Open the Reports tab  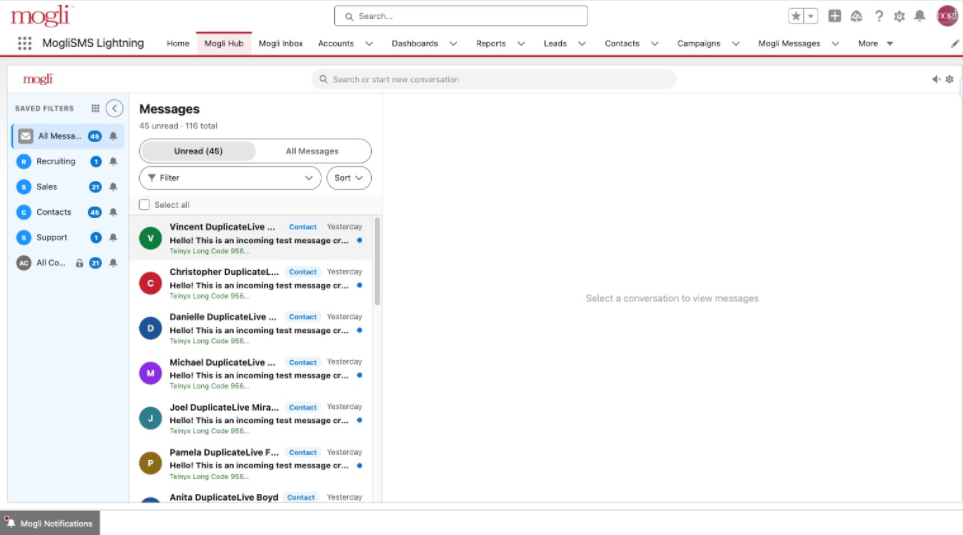491,44
